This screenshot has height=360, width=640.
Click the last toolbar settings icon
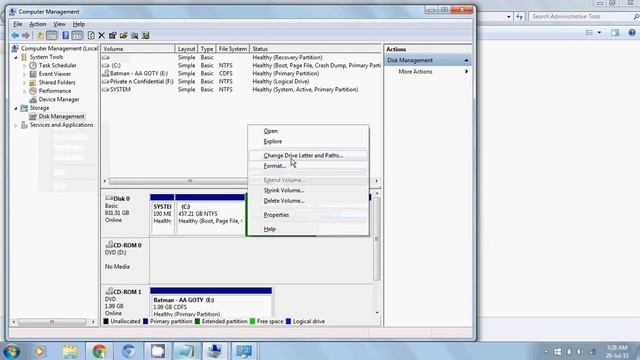click(x=146, y=36)
